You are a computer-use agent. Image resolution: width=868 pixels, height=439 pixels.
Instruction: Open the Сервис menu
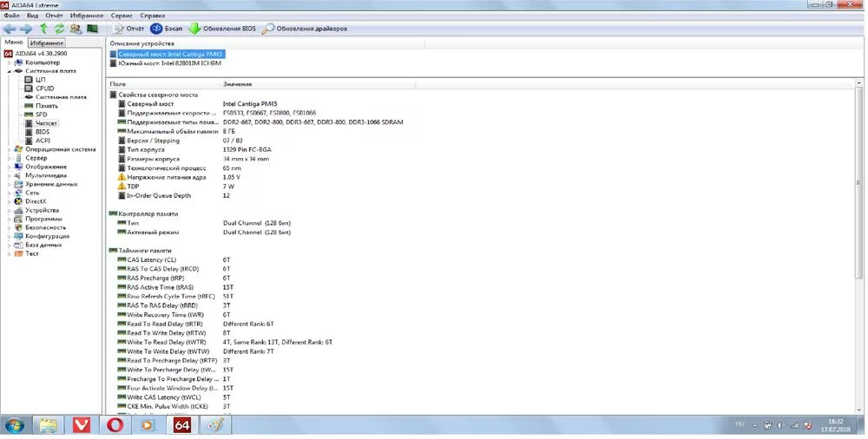pyautogui.click(x=122, y=16)
